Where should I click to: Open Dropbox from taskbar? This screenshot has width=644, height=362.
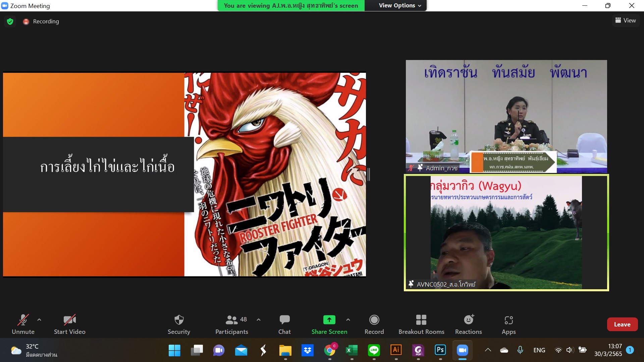(307, 350)
